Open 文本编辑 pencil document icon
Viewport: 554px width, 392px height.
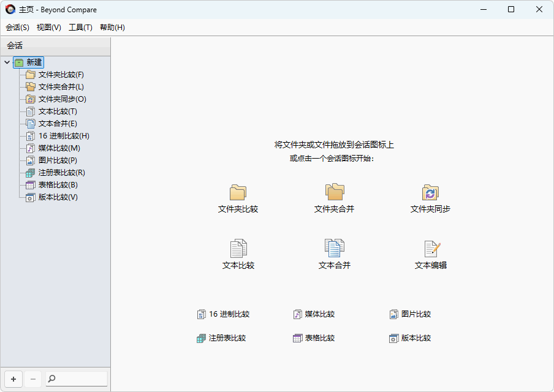(x=432, y=249)
